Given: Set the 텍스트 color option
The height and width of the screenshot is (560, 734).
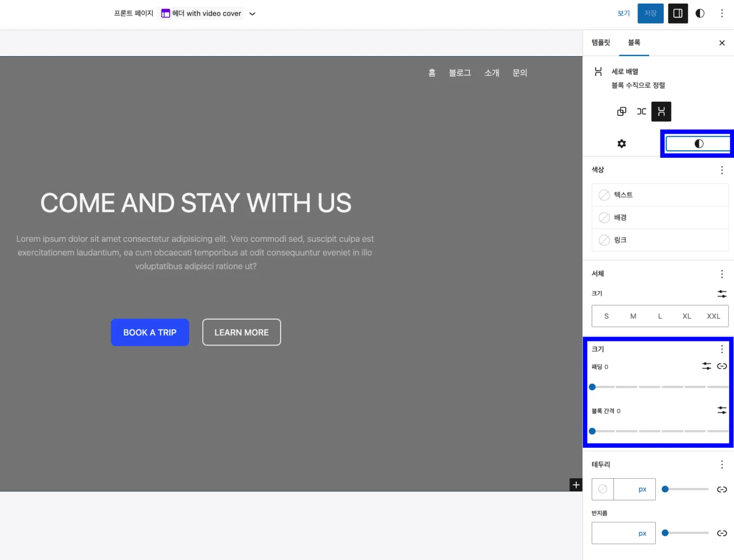Looking at the screenshot, I should (660, 195).
